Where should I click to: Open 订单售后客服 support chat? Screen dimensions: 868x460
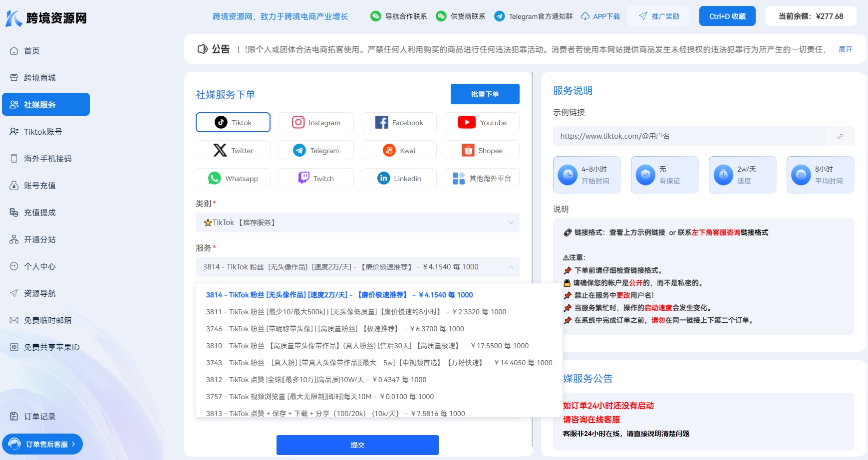pyautogui.click(x=42, y=444)
